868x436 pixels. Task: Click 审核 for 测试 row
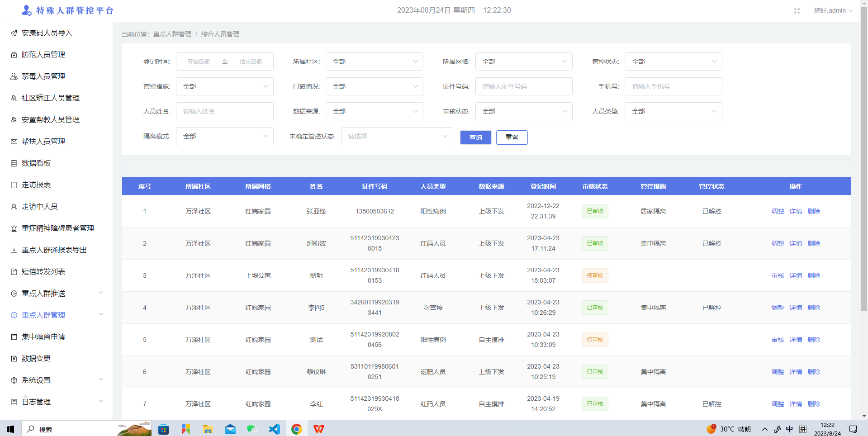(778, 340)
